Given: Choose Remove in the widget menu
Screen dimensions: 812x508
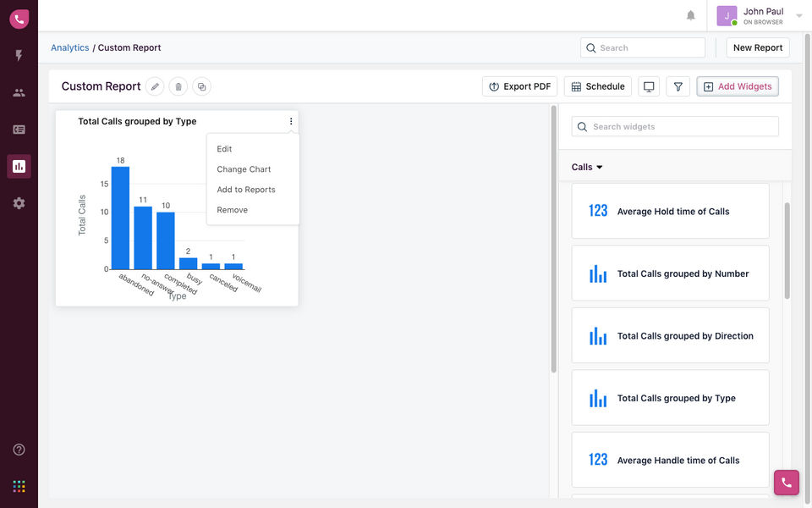Looking at the screenshot, I should 233,210.
